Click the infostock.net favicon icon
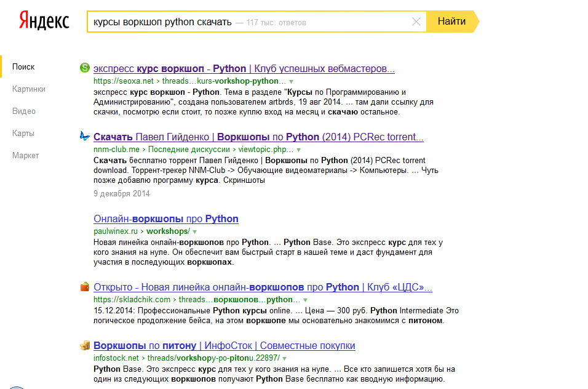 point(85,345)
